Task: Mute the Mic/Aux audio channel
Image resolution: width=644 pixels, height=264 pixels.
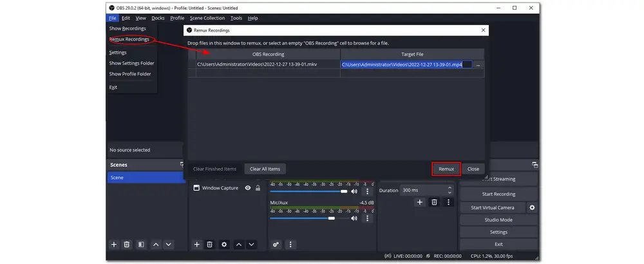Action: click(354, 218)
